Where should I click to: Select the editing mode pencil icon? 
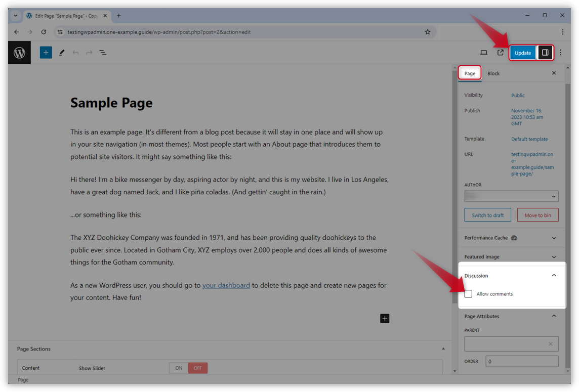click(62, 52)
